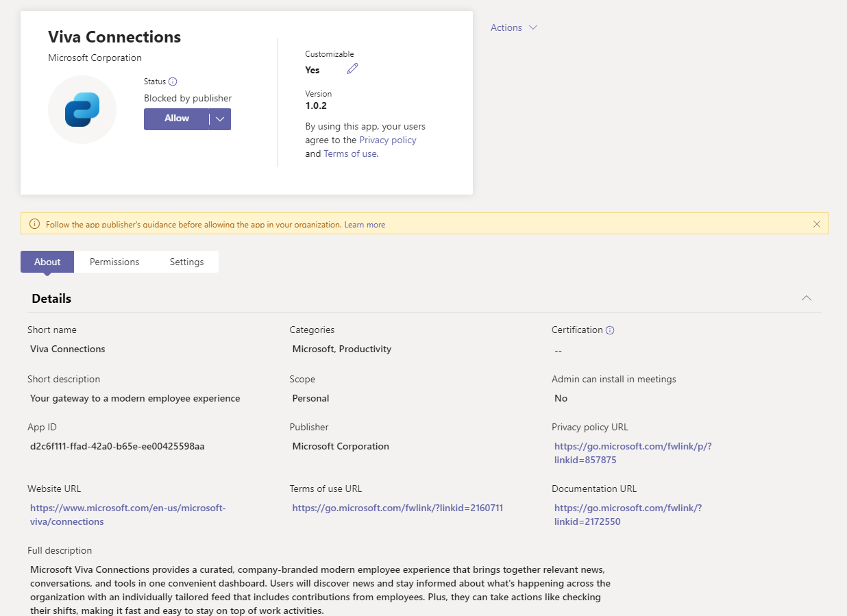Collapse the Details section
The height and width of the screenshot is (616, 847).
pyautogui.click(x=806, y=298)
